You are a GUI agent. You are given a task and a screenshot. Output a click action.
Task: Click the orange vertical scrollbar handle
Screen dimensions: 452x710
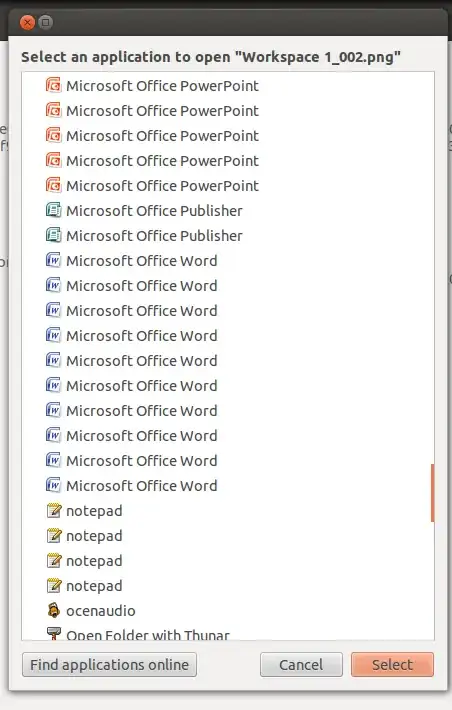coord(433,493)
